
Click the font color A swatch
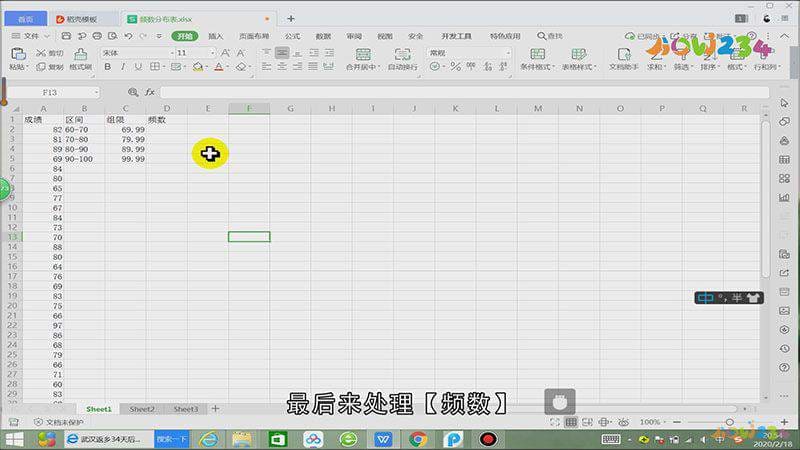tap(219, 67)
